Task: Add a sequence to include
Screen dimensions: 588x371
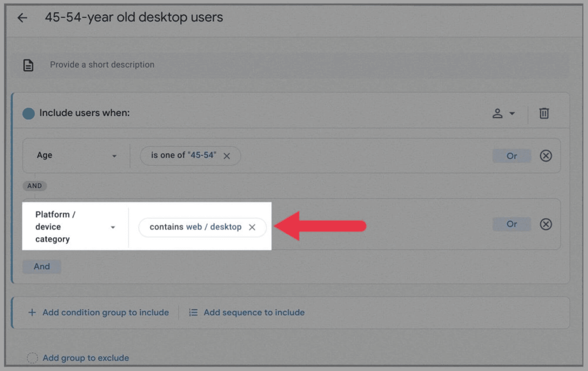Action: point(254,312)
